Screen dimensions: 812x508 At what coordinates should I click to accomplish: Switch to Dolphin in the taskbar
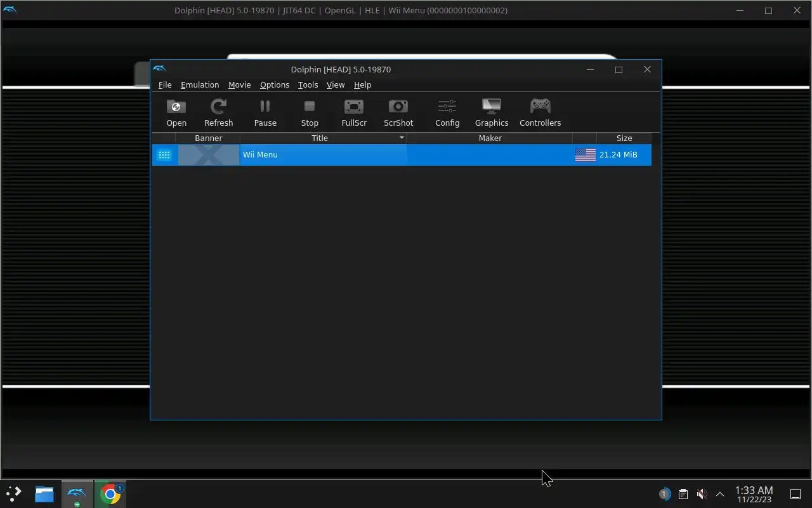coord(76,493)
